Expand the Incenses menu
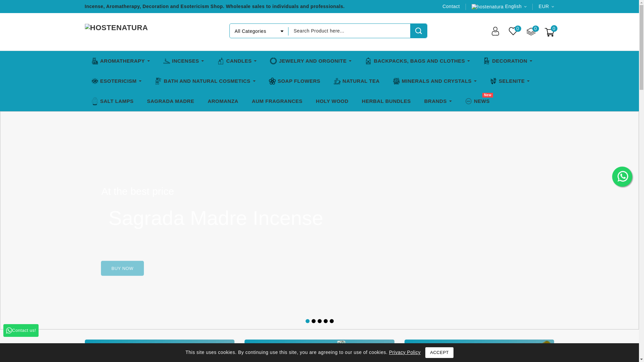 coord(183,61)
